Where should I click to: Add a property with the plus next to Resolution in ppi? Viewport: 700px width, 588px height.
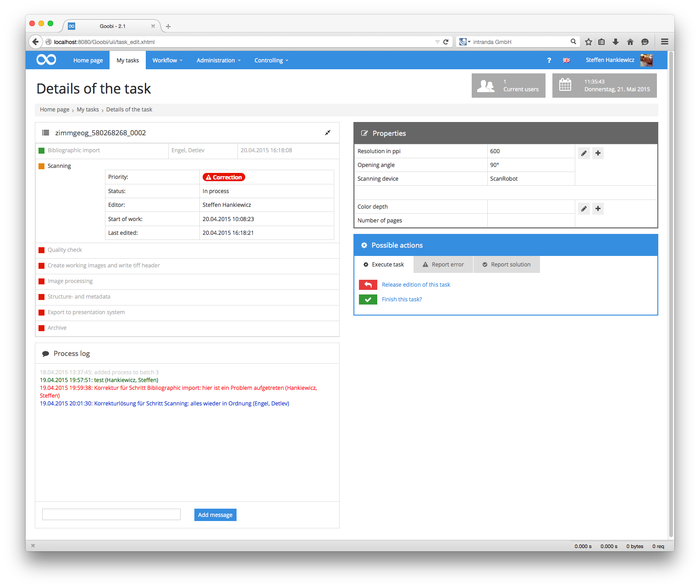pos(598,153)
